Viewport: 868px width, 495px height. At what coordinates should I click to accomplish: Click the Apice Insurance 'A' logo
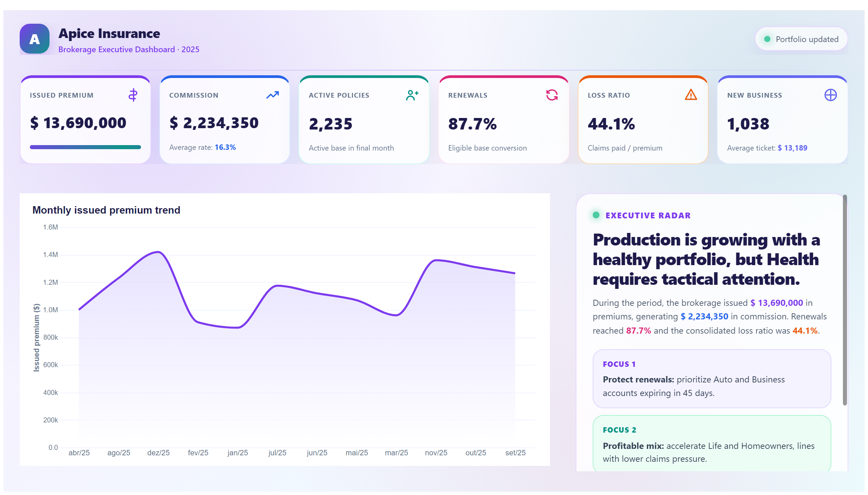coord(34,39)
